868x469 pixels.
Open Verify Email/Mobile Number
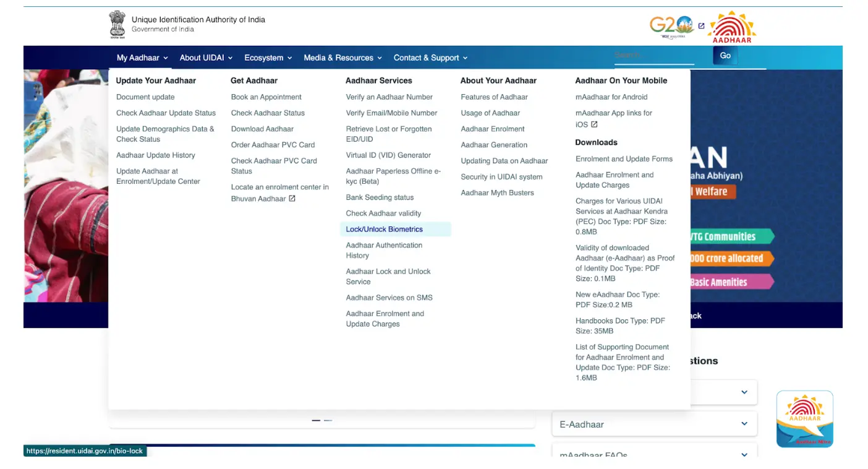point(391,113)
